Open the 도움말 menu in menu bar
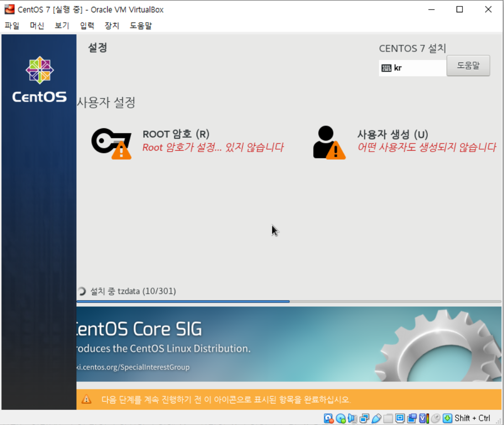The height and width of the screenshot is (425, 504). (141, 26)
